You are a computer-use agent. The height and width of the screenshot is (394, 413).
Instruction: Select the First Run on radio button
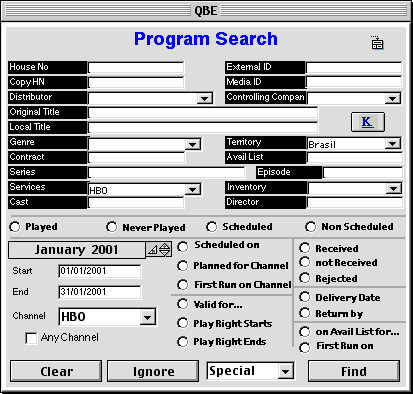click(x=304, y=347)
